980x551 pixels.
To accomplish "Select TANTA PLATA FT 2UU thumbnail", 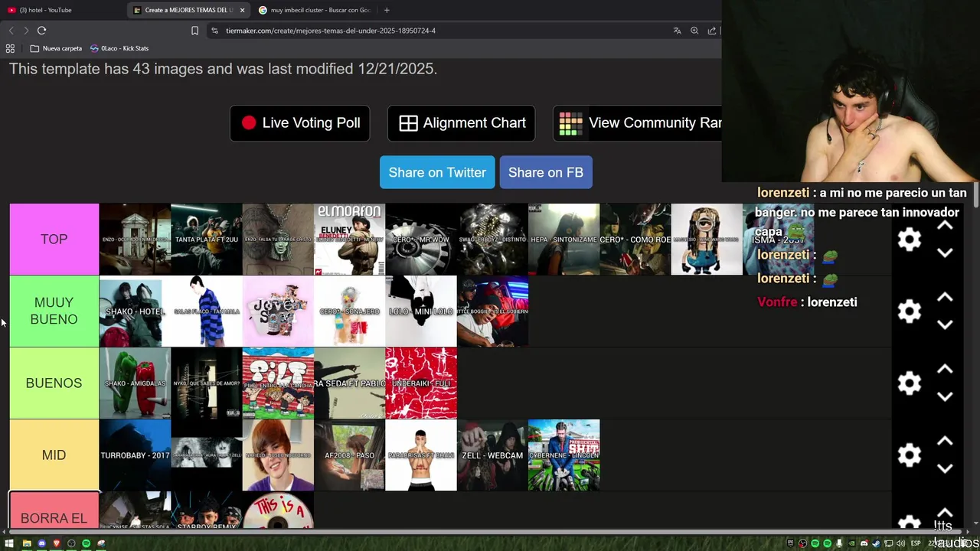I will (207, 240).
